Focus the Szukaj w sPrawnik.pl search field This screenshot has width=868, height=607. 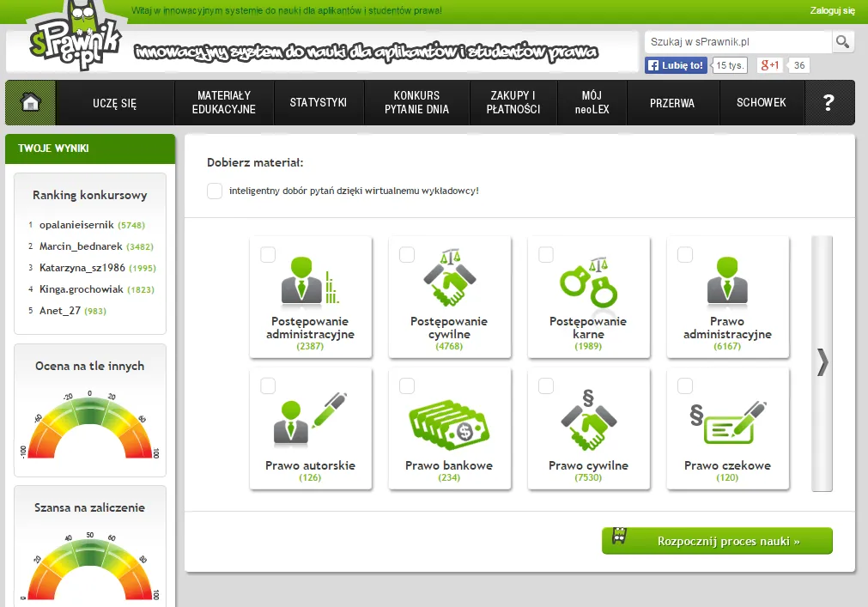738,41
